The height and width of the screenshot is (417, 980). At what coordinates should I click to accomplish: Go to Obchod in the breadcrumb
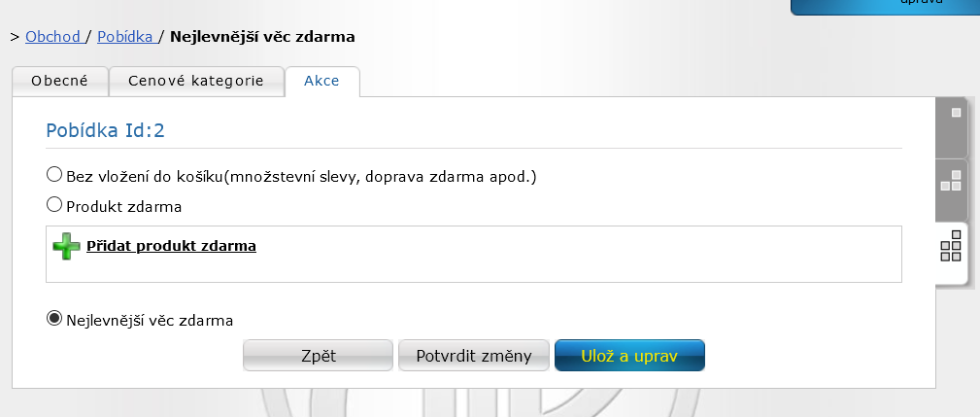click(53, 37)
